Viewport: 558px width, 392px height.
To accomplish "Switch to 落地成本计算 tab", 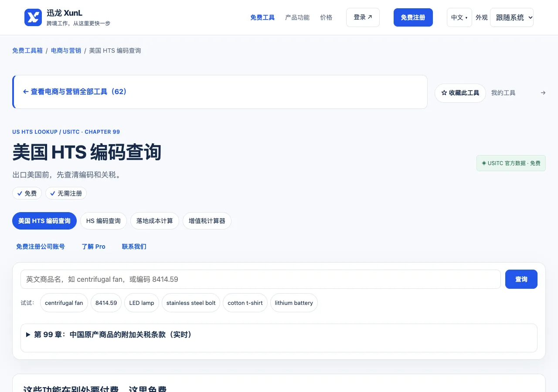I will coord(155,221).
